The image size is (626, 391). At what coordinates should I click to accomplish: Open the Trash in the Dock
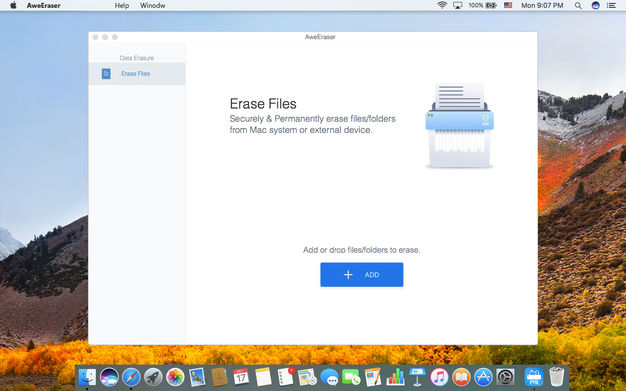click(556, 377)
